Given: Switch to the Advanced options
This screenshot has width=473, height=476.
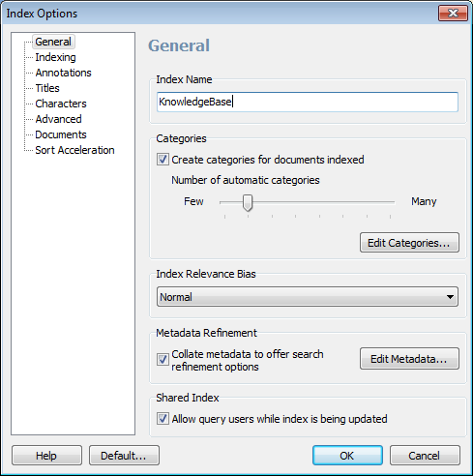Looking at the screenshot, I should tap(58, 119).
